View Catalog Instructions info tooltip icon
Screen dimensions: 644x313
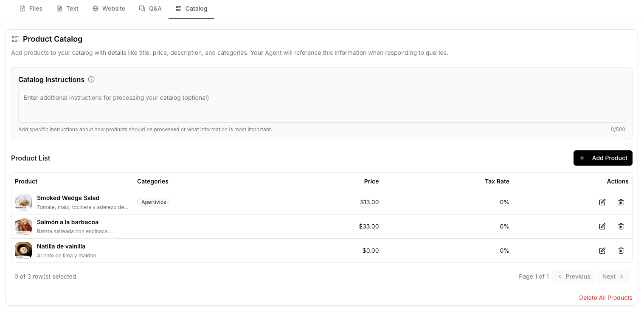[91, 79]
